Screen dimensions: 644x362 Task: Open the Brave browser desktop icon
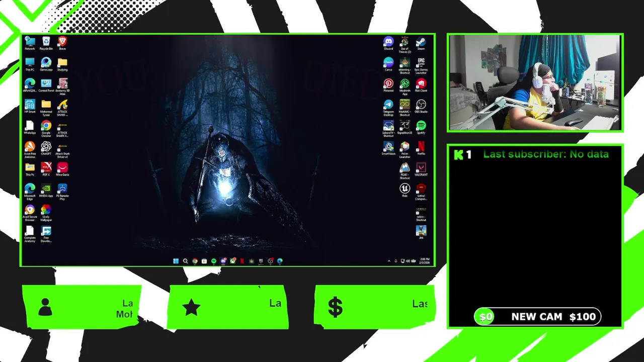point(62,43)
